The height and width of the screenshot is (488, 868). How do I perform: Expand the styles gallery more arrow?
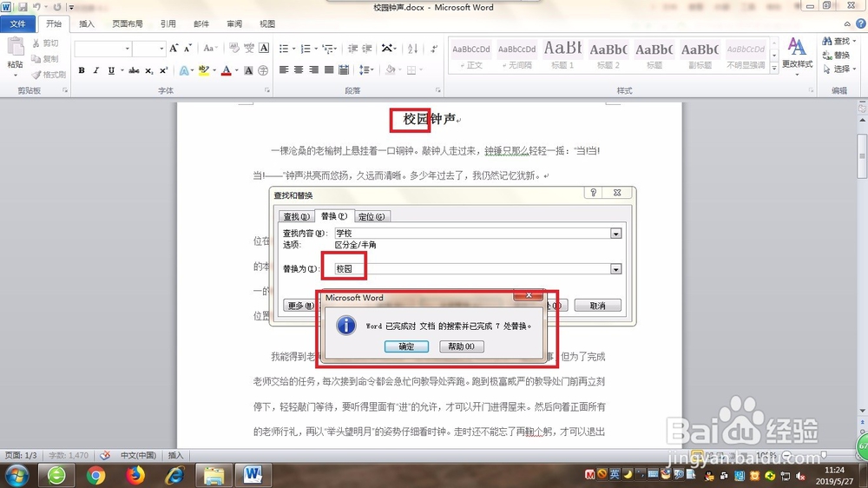coord(774,68)
